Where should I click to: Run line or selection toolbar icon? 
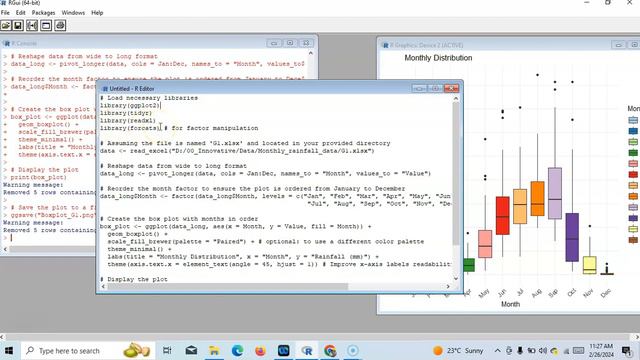32,26
